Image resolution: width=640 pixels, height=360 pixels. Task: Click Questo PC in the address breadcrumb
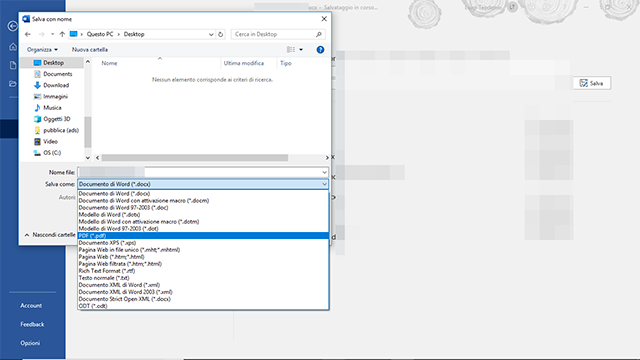100,34
